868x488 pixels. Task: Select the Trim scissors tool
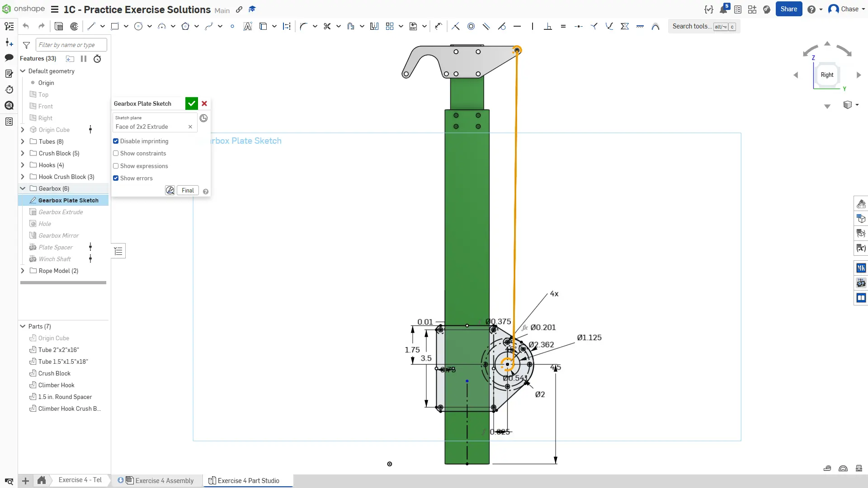pos(327,26)
